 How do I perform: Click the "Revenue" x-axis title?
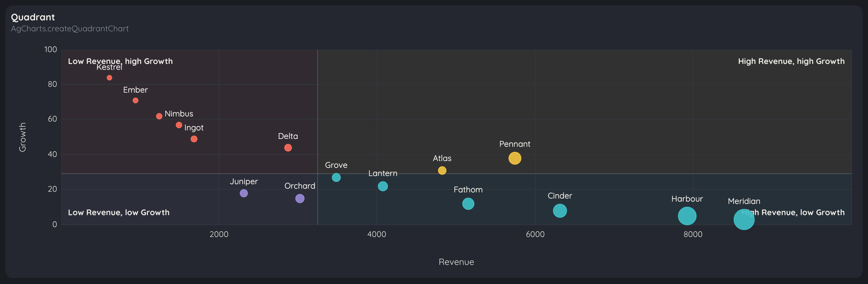456,262
